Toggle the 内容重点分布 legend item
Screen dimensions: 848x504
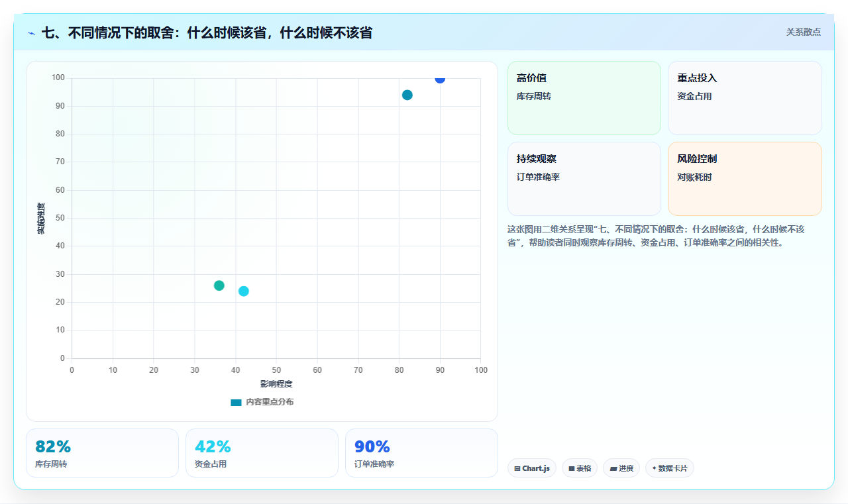[262, 402]
